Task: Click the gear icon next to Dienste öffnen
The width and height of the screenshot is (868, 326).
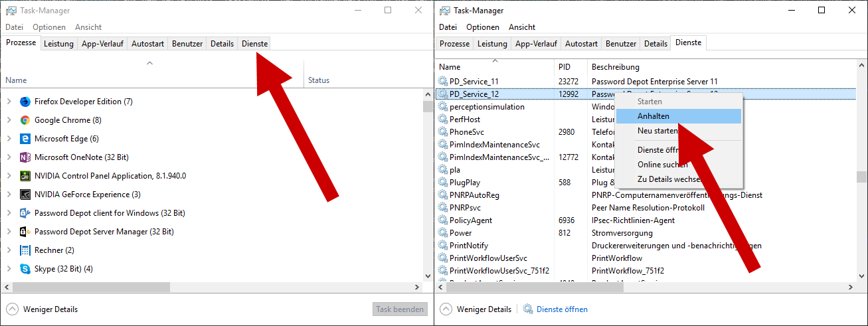Action: pos(528,309)
